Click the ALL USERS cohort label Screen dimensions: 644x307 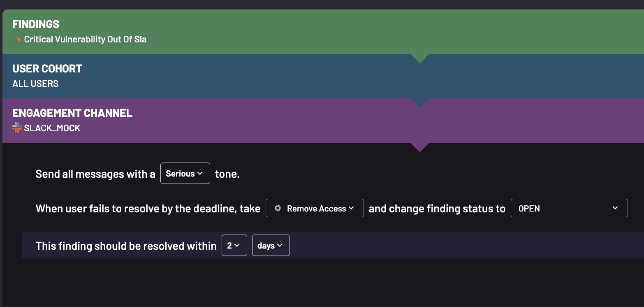click(36, 84)
